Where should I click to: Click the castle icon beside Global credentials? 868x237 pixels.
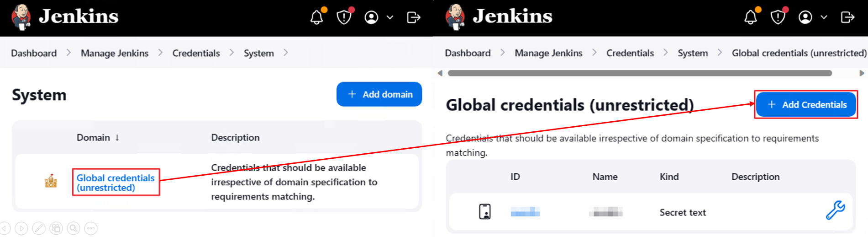click(x=51, y=181)
